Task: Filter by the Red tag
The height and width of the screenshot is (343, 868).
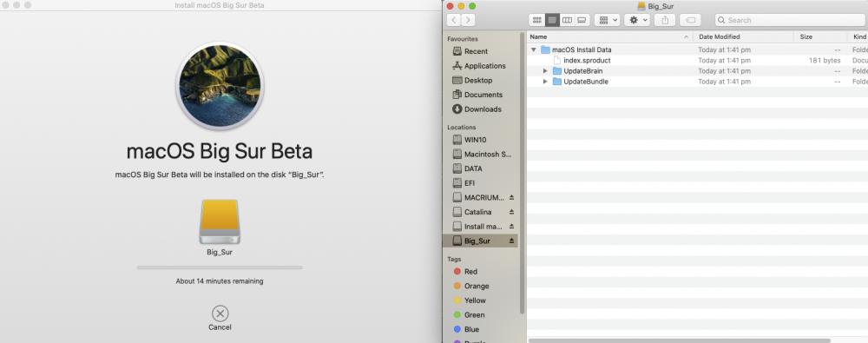Action: point(470,272)
